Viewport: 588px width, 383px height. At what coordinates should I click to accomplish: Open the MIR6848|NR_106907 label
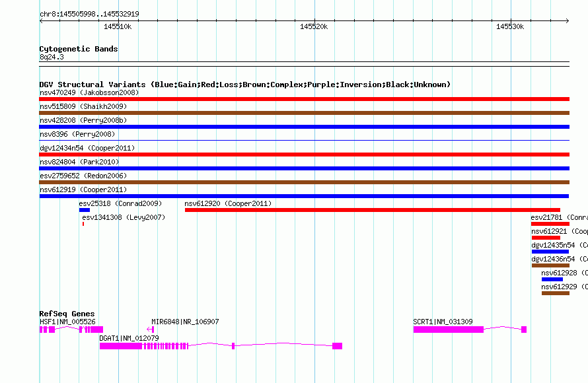pos(185,322)
